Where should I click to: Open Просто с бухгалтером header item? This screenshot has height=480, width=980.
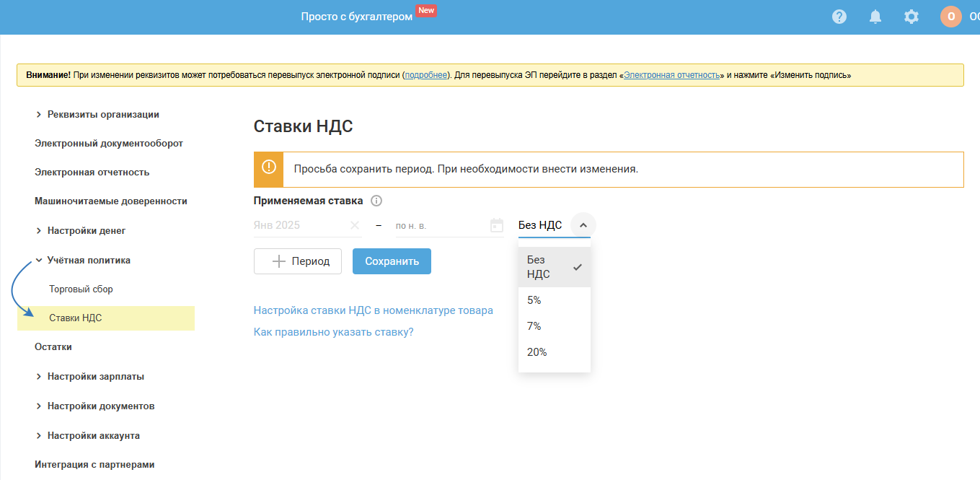(357, 17)
